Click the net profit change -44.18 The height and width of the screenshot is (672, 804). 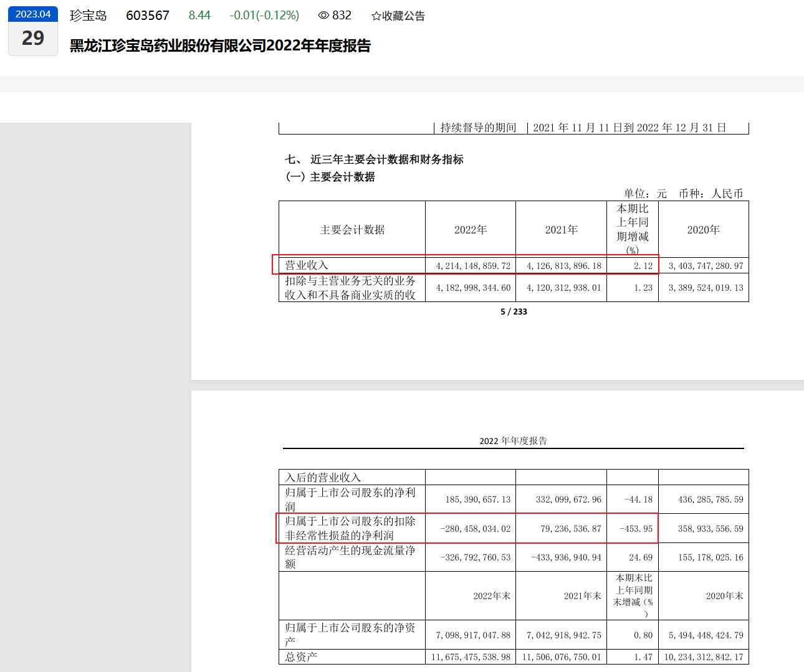click(638, 499)
